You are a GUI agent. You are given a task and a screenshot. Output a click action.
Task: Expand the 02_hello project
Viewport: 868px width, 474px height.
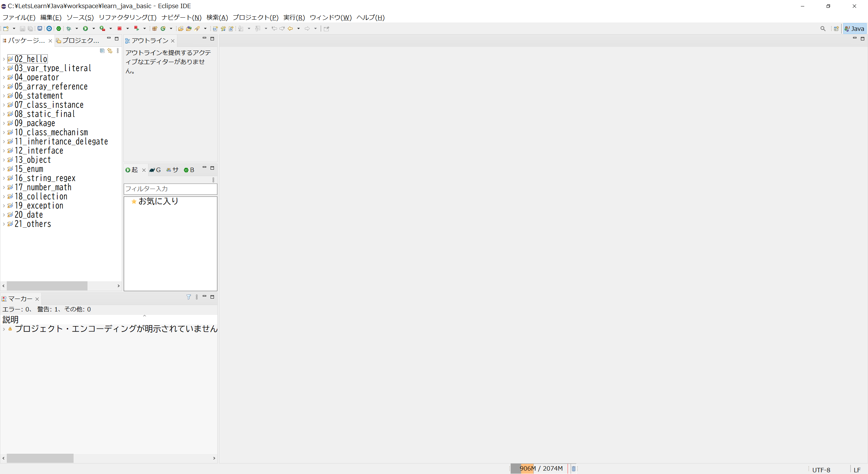pyautogui.click(x=4, y=59)
